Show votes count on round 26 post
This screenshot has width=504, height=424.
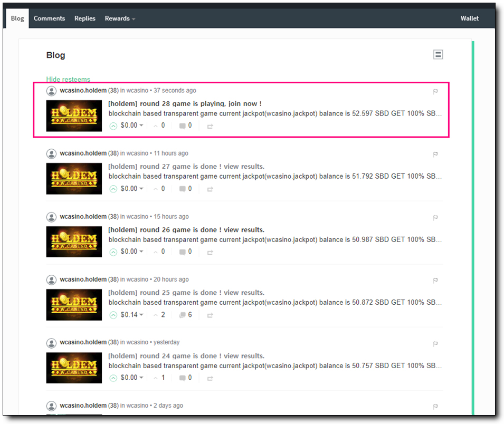click(x=159, y=252)
